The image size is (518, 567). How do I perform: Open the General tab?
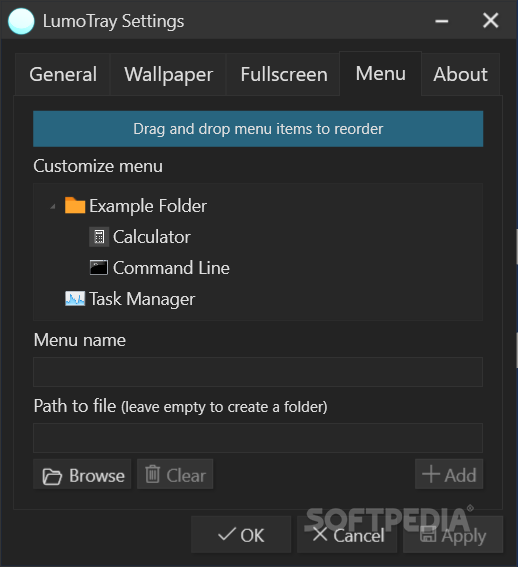[63, 74]
